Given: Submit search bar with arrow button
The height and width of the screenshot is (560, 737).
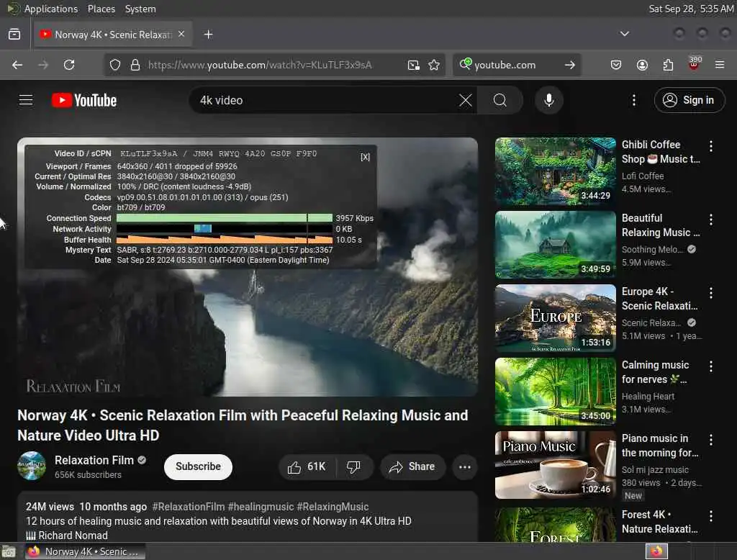Looking at the screenshot, I should tap(570, 65).
